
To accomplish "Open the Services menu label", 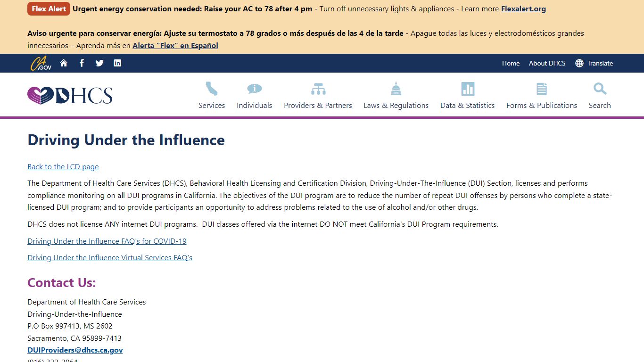I will coord(212,106).
